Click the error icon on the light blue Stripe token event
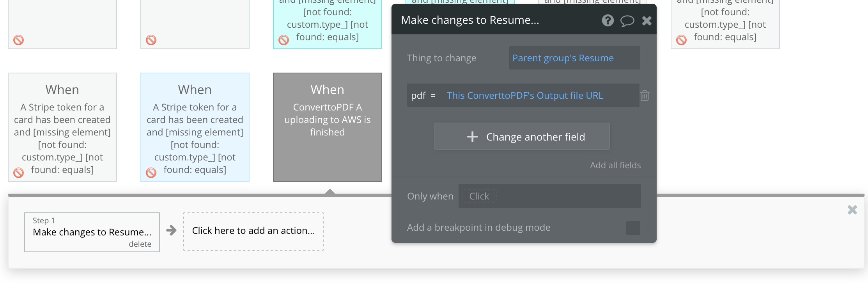Screen dimensions: 868x285 (151, 173)
